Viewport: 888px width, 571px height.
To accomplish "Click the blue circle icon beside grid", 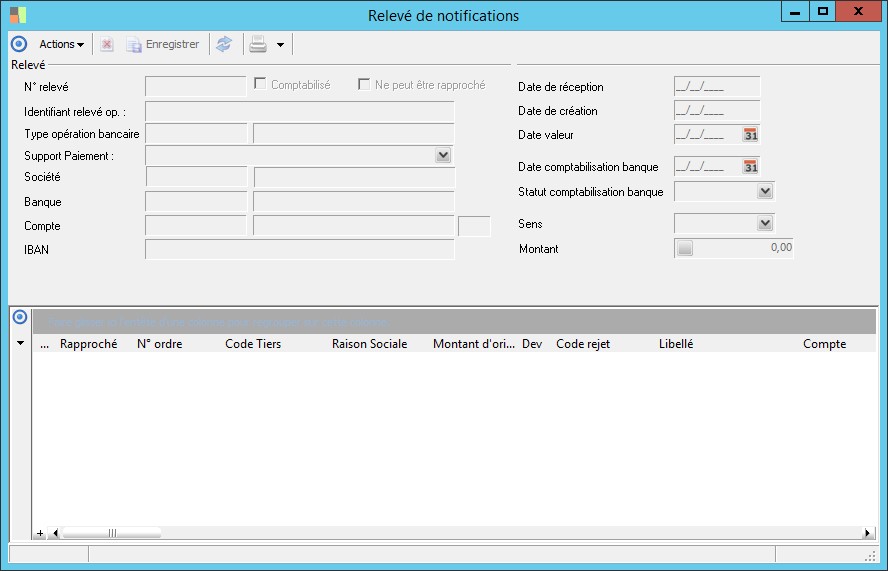I will (x=20, y=317).
